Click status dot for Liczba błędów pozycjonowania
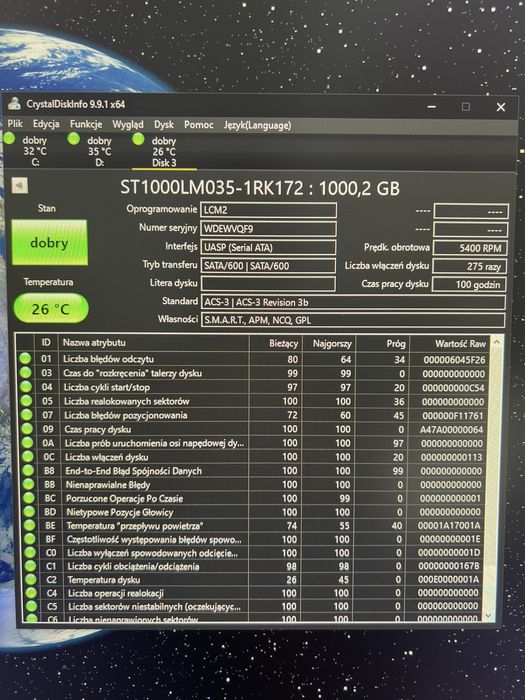Image resolution: width=525 pixels, height=700 pixels. pyautogui.click(x=27, y=415)
